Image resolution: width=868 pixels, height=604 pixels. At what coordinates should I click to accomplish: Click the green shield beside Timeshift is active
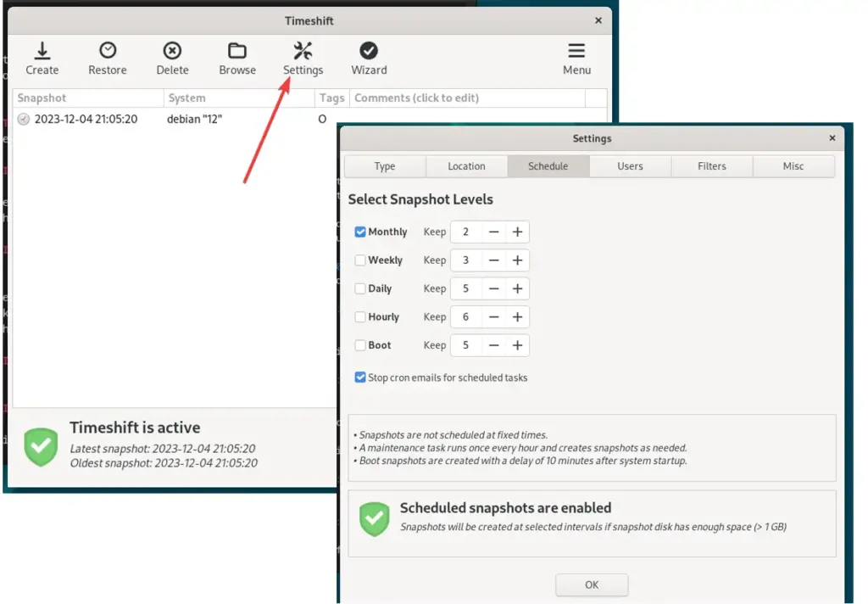click(x=41, y=446)
